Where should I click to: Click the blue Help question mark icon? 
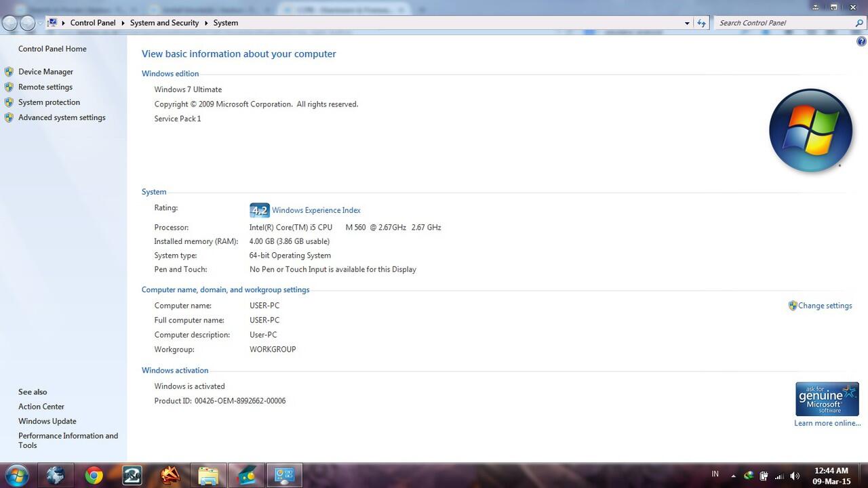pos(861,42)
